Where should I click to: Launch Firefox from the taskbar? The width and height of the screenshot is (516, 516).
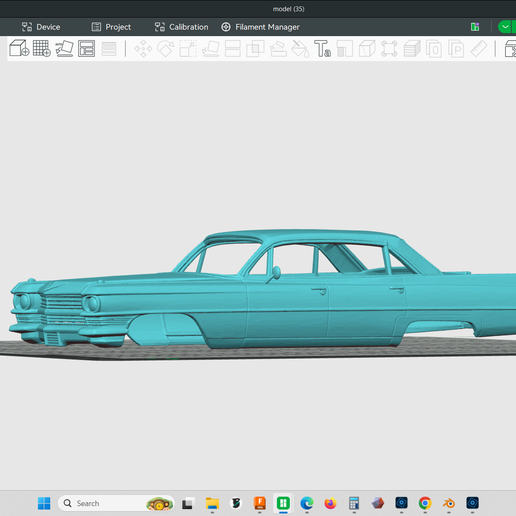pos(330,503)
